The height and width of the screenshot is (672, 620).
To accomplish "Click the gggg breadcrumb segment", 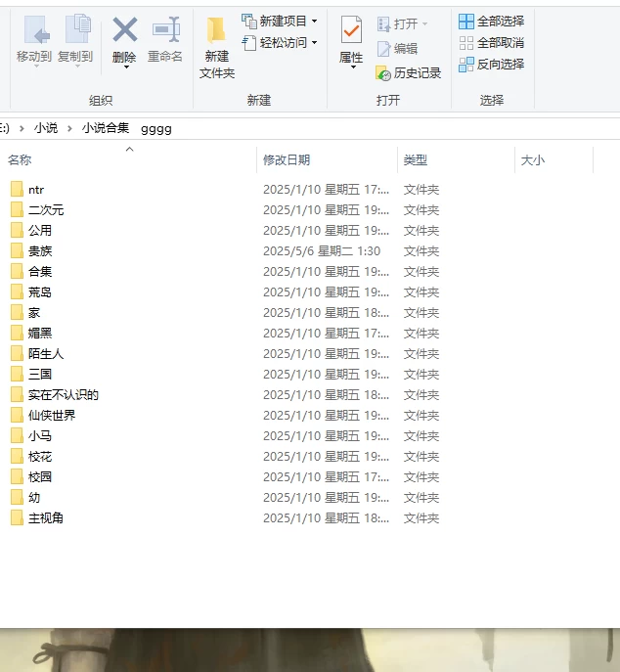I will tap(156, 128).
